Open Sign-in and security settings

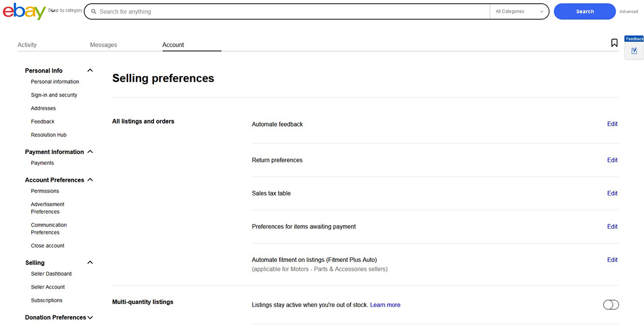pyautogui.click(x=54, y=94)
